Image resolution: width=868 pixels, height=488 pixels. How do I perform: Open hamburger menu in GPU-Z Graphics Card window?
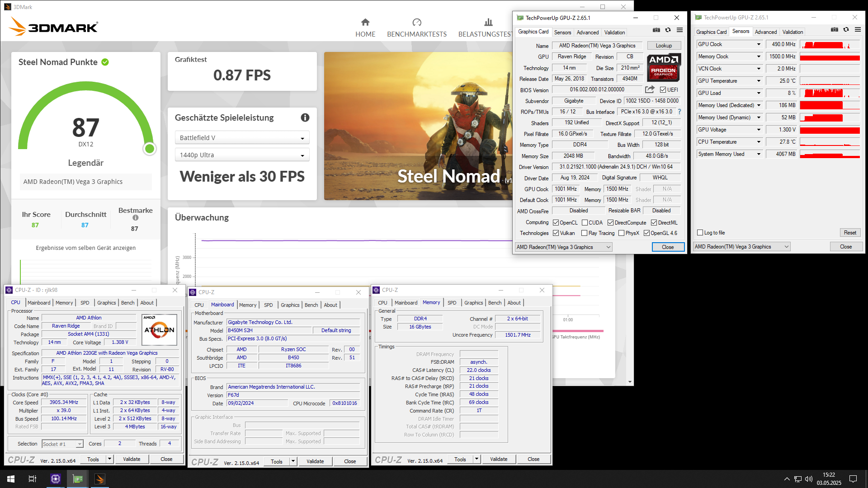click(x=679, y=30)
